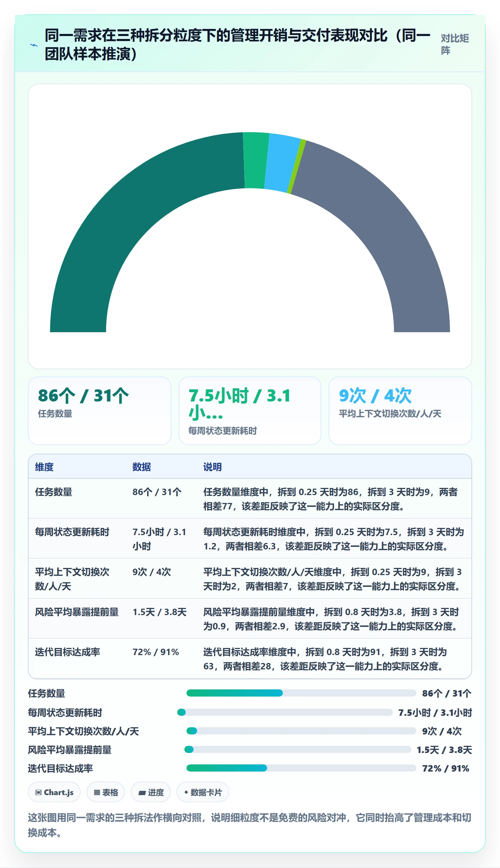This screenshot has height=868, width=500.
Task: Click the description starting 任务数量维度中
Action: point(330,499)
